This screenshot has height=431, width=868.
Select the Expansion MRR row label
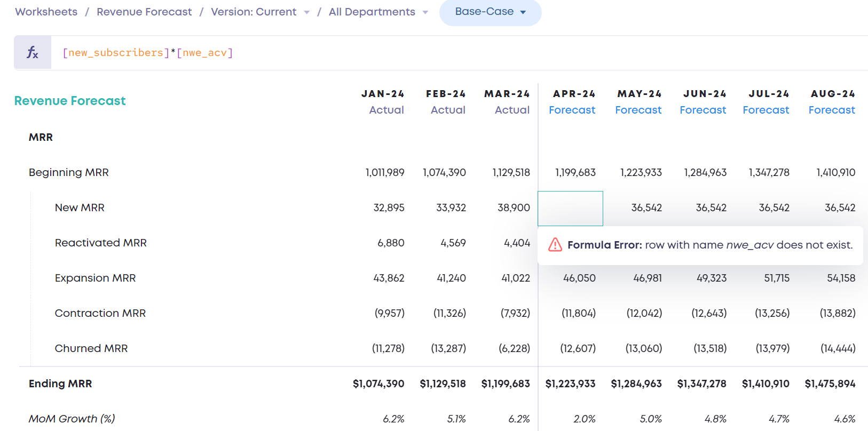[95, 278]
